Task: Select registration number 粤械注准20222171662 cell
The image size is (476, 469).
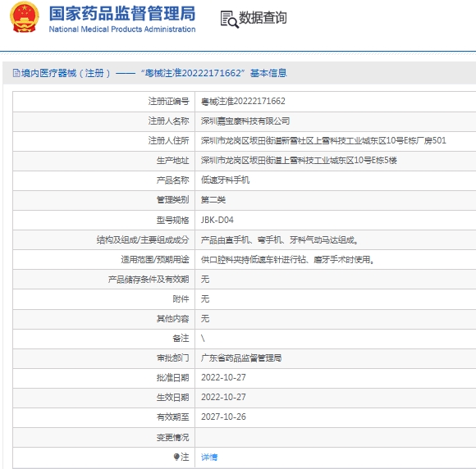Action: click(243, 102)
